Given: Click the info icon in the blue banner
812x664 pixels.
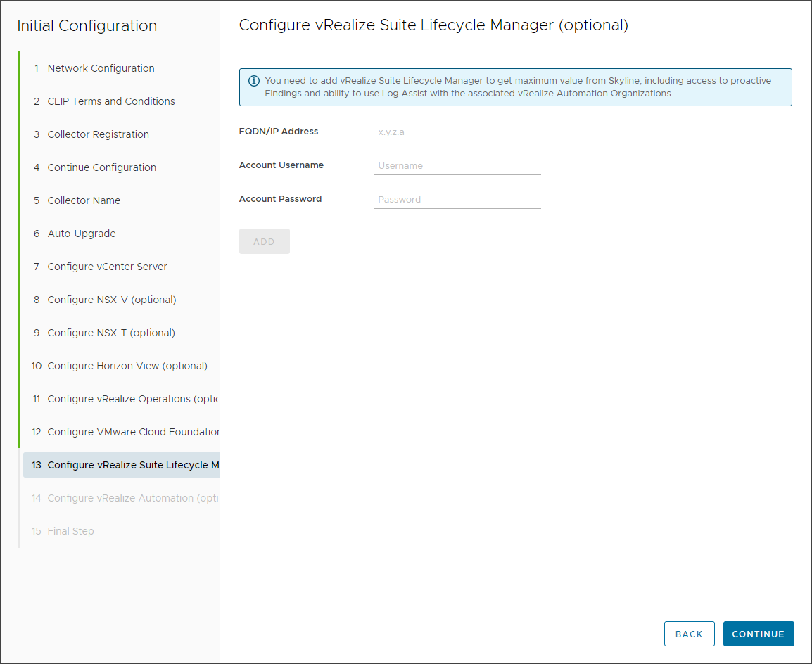Looking at the screenshot, I should (254, 81).
